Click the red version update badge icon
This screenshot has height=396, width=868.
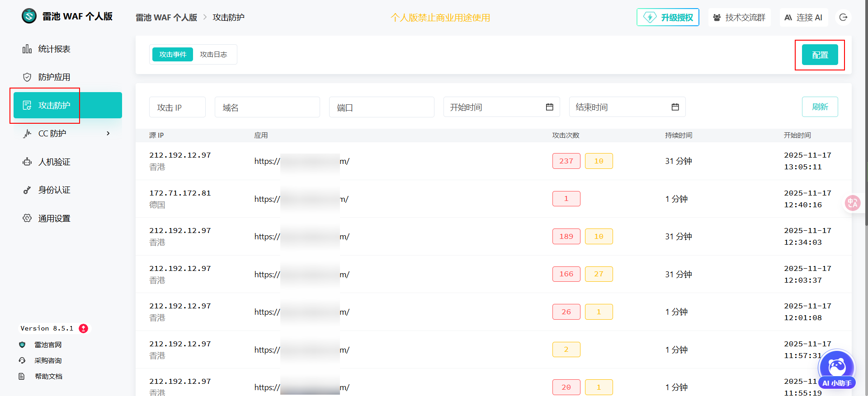(83, 328)
